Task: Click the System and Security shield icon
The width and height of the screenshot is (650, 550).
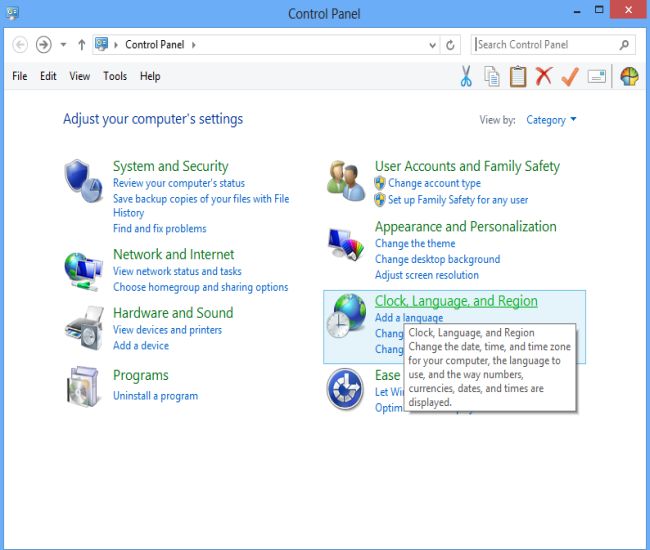Action: (x=83, y=181)
